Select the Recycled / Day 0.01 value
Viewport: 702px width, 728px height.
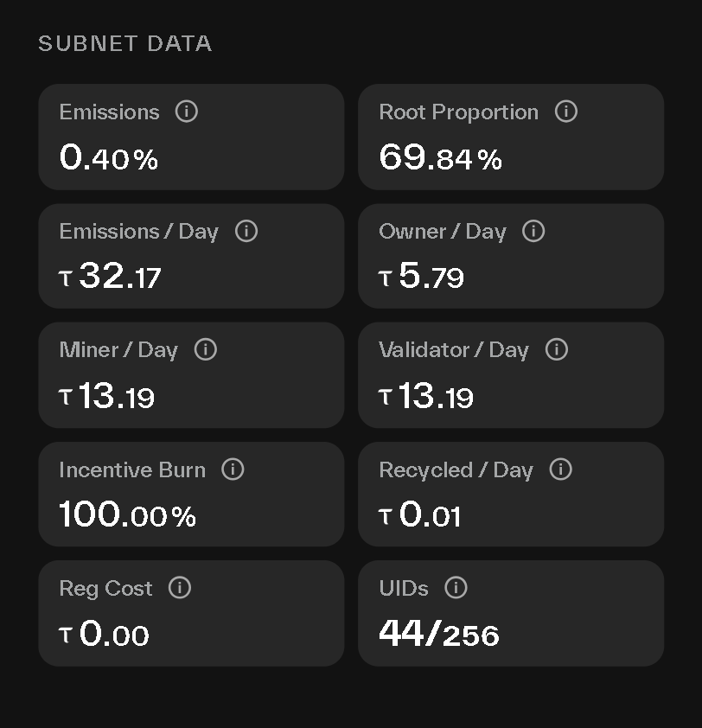pyautogui.click(x=420, y=515)
